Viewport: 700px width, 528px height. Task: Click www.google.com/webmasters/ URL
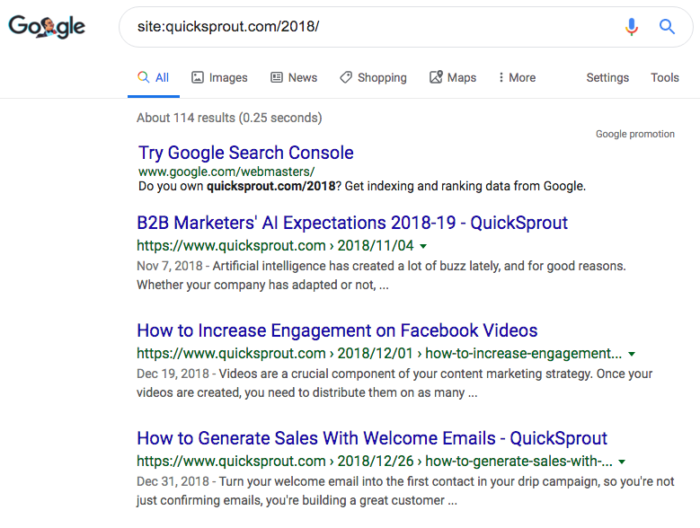pyautogui.click(x=226, y=171)
